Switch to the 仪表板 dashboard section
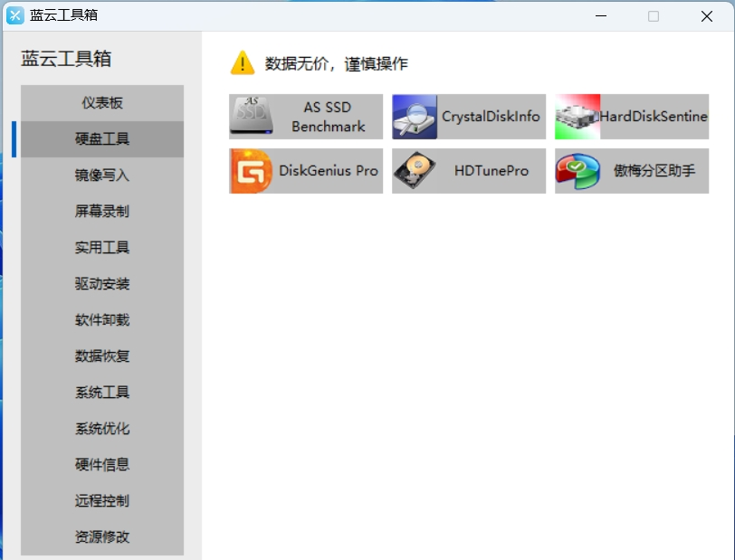The width and height of the screenshot is (735, 560). tap(100, 102)
